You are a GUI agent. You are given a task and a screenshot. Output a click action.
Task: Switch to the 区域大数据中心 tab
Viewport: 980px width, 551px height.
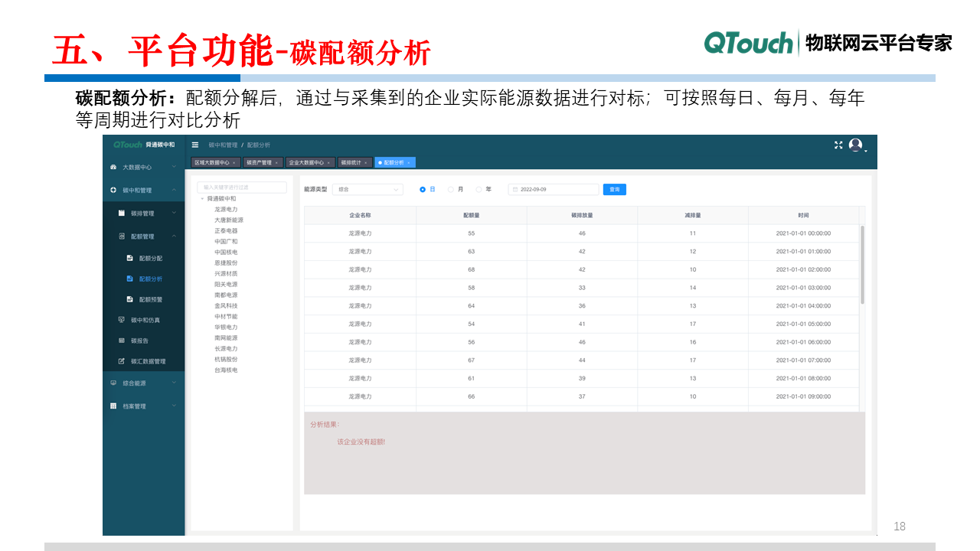tap(214, 162)
